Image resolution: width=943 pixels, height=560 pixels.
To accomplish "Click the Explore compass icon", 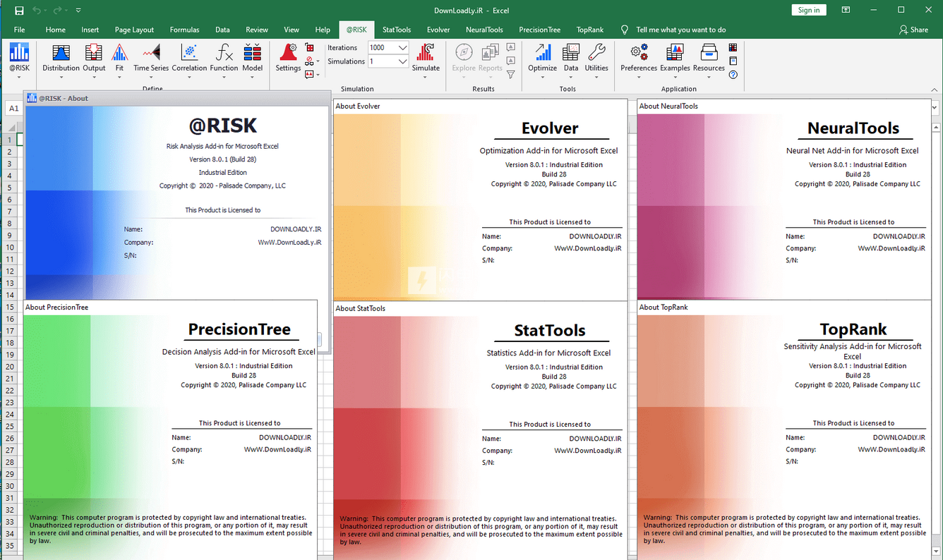I will click(x=464, y=53).
